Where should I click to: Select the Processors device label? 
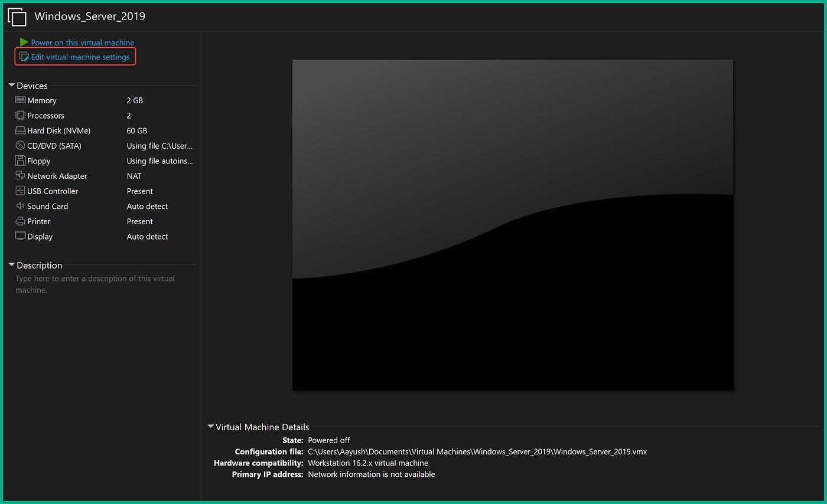click(x=45, y=116)
